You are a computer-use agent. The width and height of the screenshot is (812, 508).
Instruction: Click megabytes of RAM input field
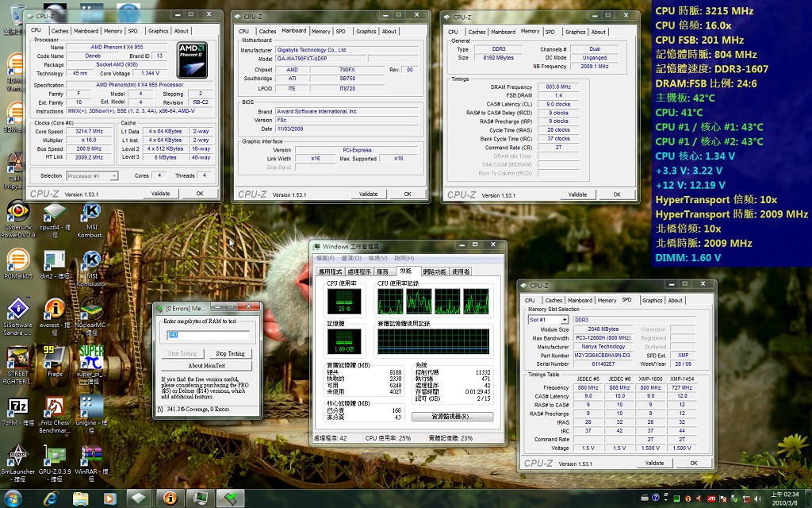coord(209,335)
